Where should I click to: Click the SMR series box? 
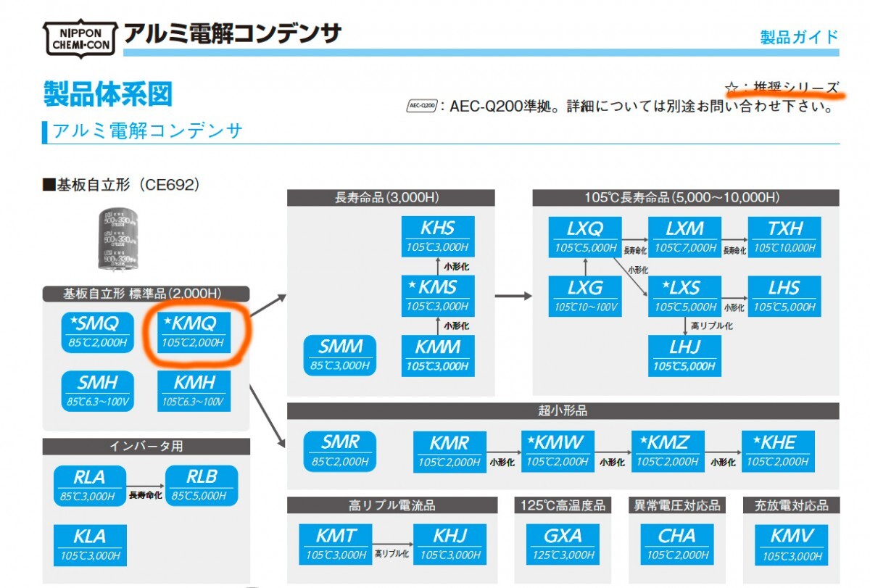pyautogui.click(x=341, y=450)
